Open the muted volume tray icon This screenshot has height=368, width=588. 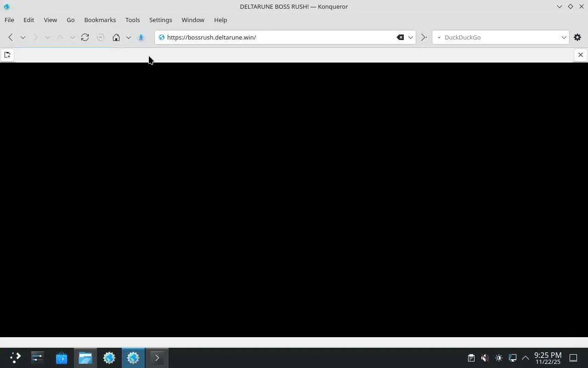485,358
